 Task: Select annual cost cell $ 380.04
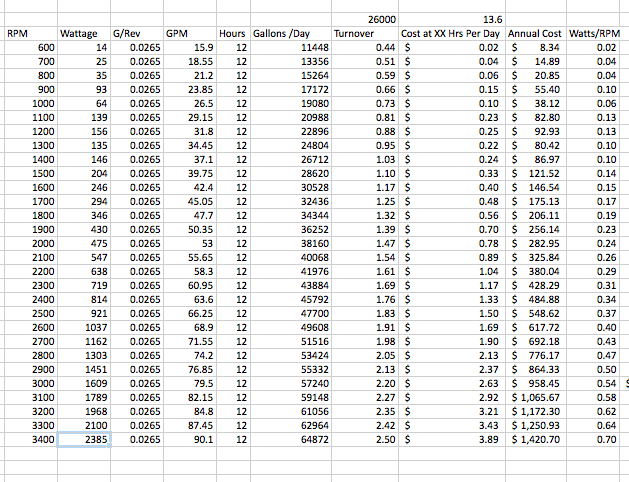[536, 271]
